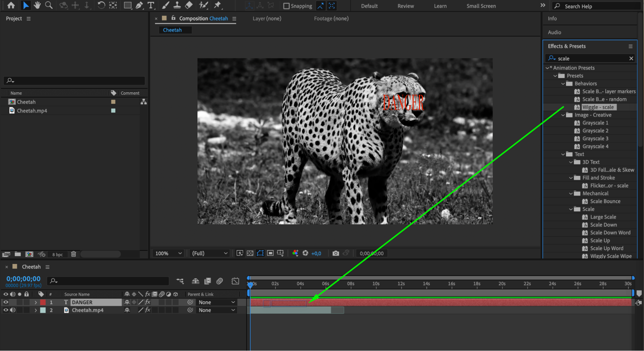Clear the effects search with X
The image size is (644, 351).
[x=631, y=58]
